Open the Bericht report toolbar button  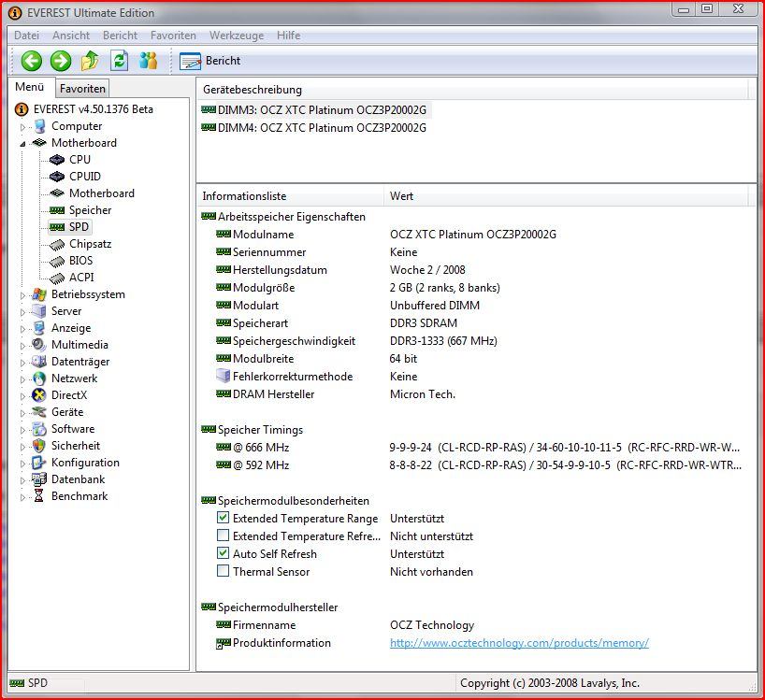[210, 61]
